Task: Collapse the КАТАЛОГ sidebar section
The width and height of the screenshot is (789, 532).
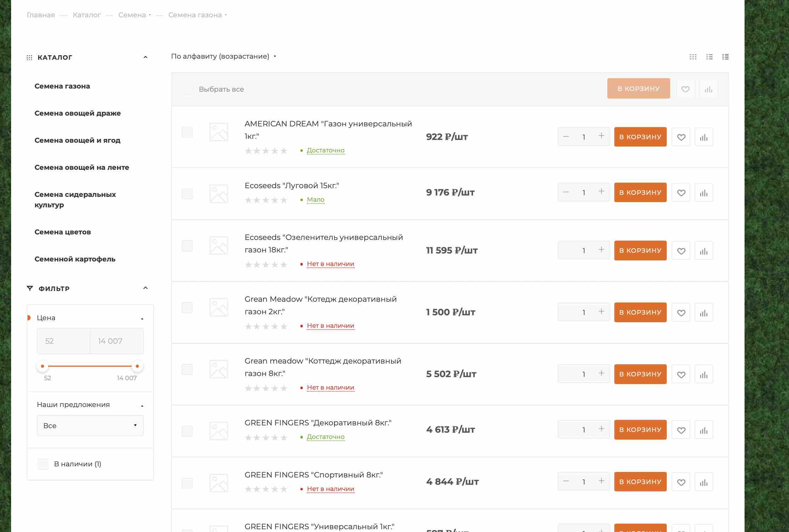Action: tap(146, 57)
